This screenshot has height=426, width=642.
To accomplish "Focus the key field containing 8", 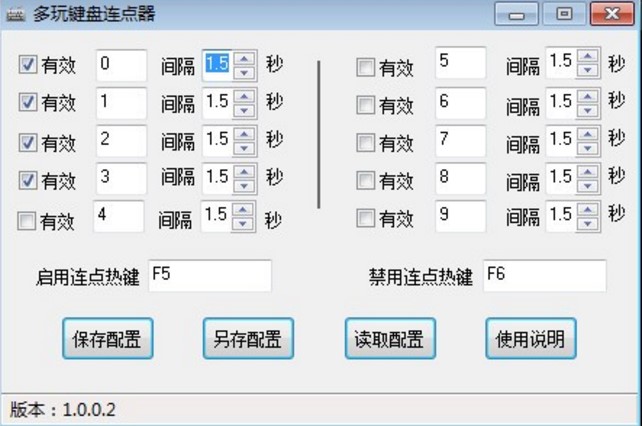I will click(x=461, y=178).
